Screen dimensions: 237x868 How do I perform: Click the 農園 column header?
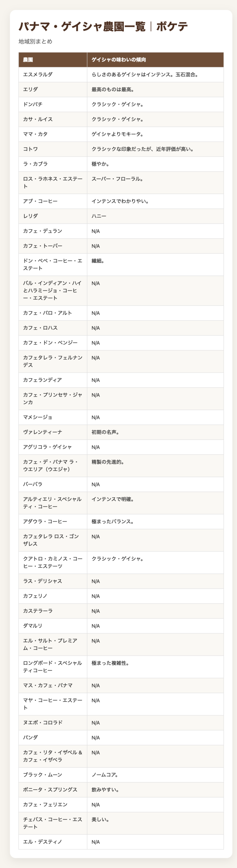(x=28, y=60)
